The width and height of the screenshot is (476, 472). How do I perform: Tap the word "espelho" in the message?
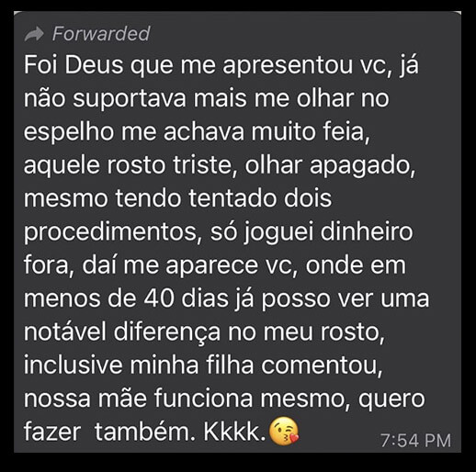(x=69, y=133)
